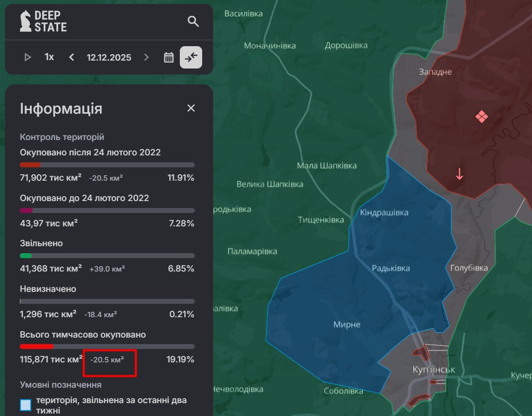Select the Паламарівка village label
532x416 pixels.
(252, 251)
